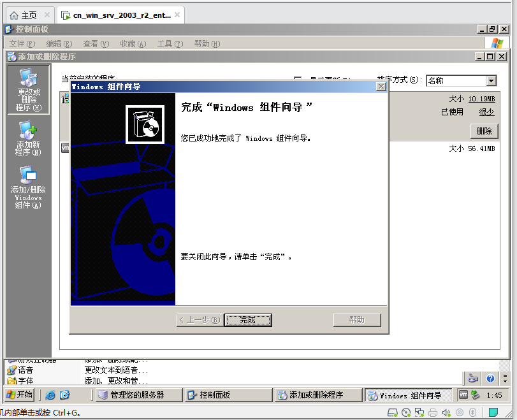Screen dimensions: 517x420
Task: Click the VMware message log note icon
Action: tap(493, 412)
